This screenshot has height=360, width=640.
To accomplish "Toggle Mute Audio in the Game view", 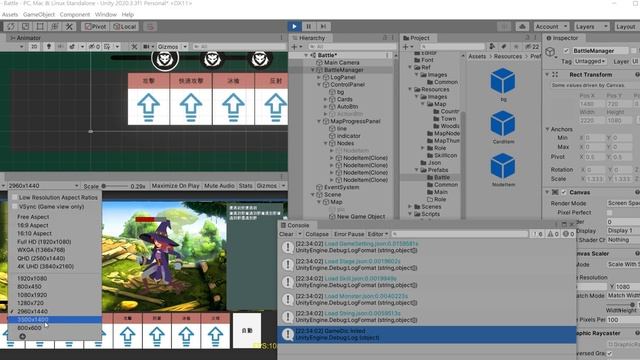I will tap(219, 186).
